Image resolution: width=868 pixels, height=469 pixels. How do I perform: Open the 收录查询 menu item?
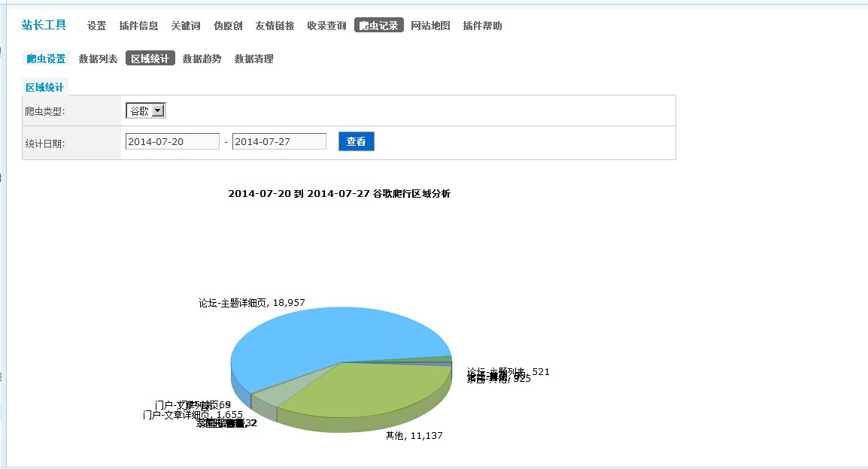(326, 26)
